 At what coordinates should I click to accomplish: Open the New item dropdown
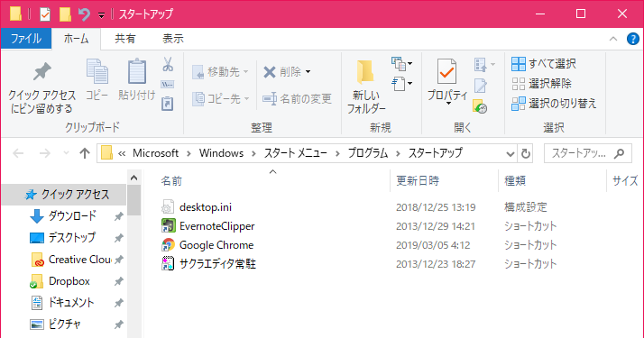[x=401, y=64]
